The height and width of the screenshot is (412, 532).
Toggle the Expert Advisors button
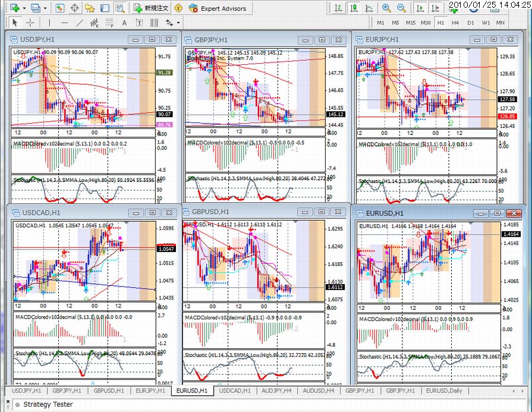218,8
